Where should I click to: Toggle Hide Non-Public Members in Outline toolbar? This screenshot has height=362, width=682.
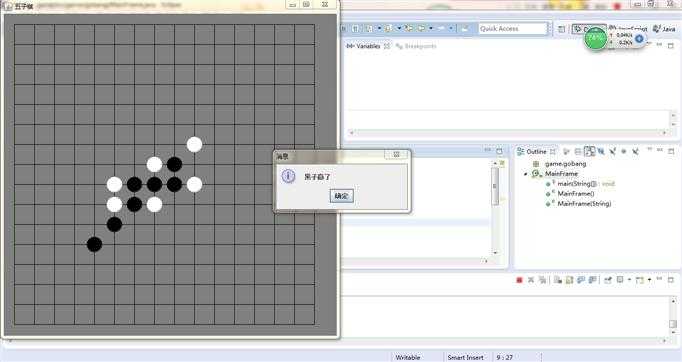pos(601,151)
